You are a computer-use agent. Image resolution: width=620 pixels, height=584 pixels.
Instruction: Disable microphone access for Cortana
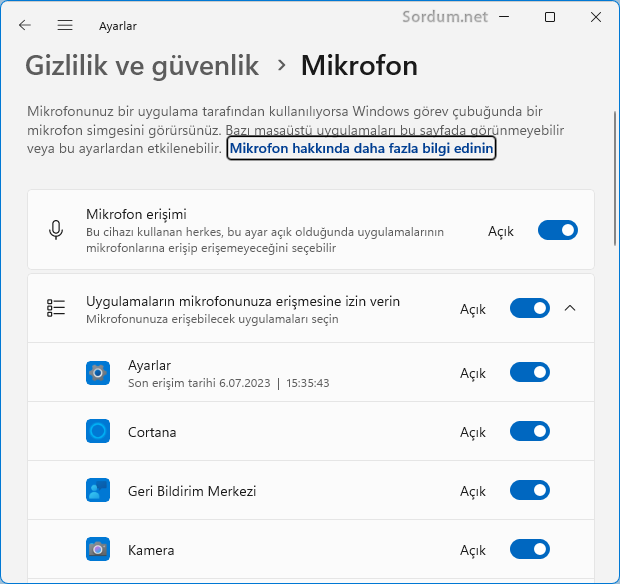pos(530,431)
